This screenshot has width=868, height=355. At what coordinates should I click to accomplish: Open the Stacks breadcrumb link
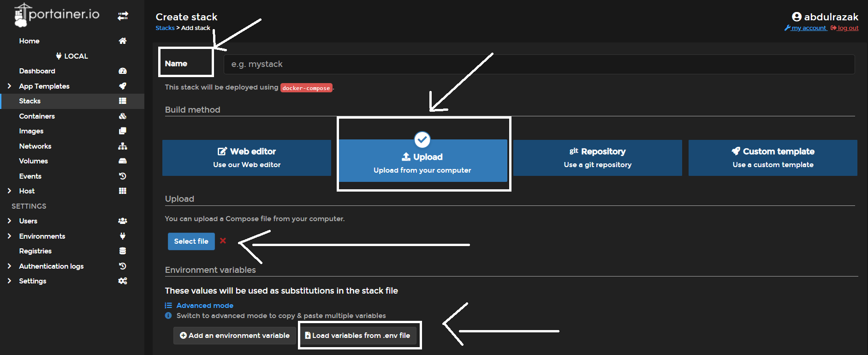pyautogui.click(x=165, y=28)
